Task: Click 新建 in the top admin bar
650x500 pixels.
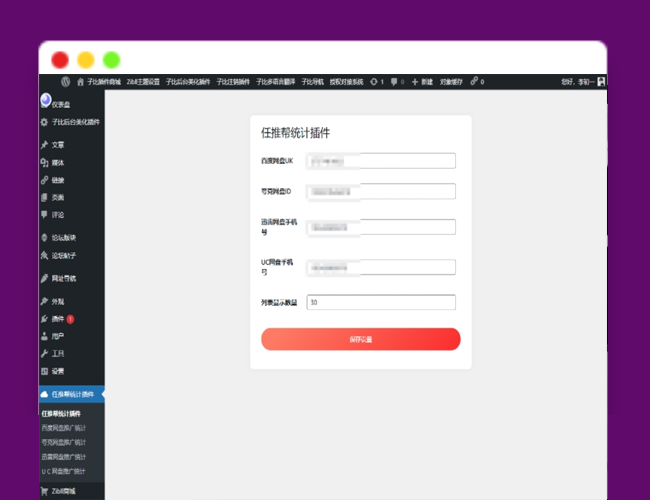Action: pos(422,82)
